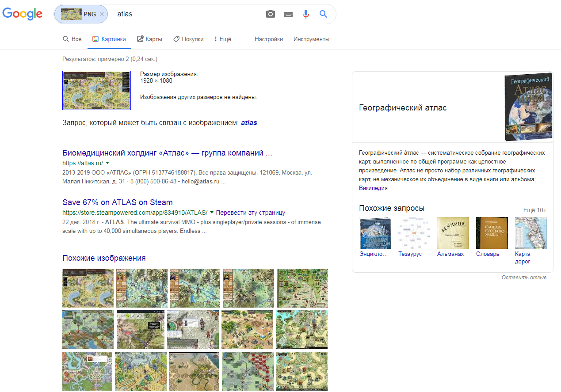Viewport: 561px width, 392px height.
Task: Click the Оставить отзыв feedback link
Action: tap(524, 278)
